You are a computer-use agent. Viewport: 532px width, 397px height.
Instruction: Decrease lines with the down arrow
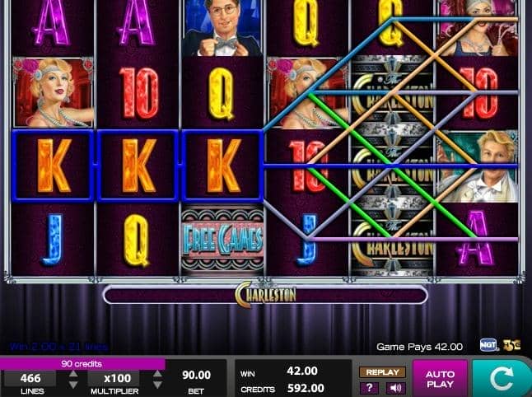click(73, 385)
